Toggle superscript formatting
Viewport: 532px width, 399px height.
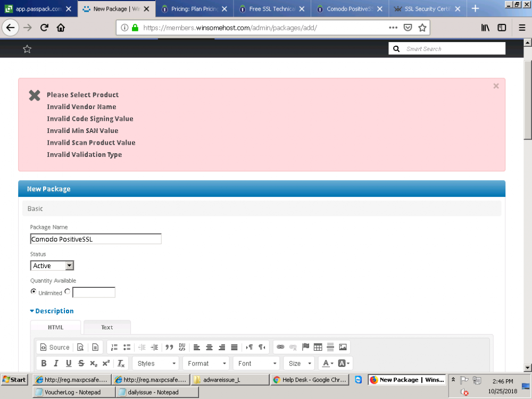pos(106,363)
